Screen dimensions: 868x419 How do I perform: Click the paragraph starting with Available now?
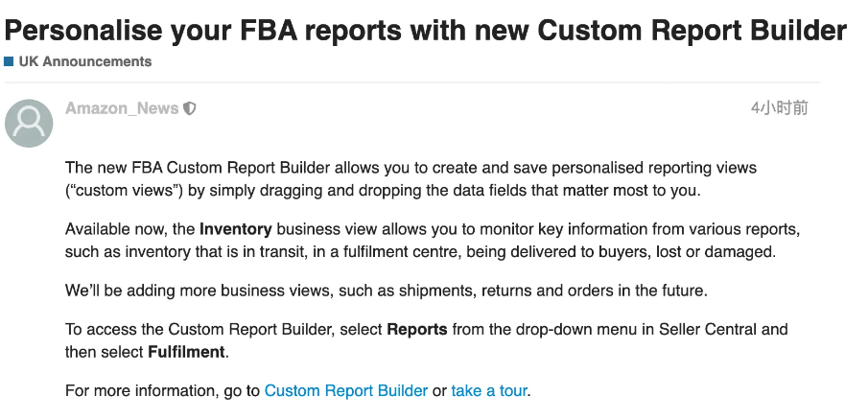pyautogui.click(x=433, y=241)
